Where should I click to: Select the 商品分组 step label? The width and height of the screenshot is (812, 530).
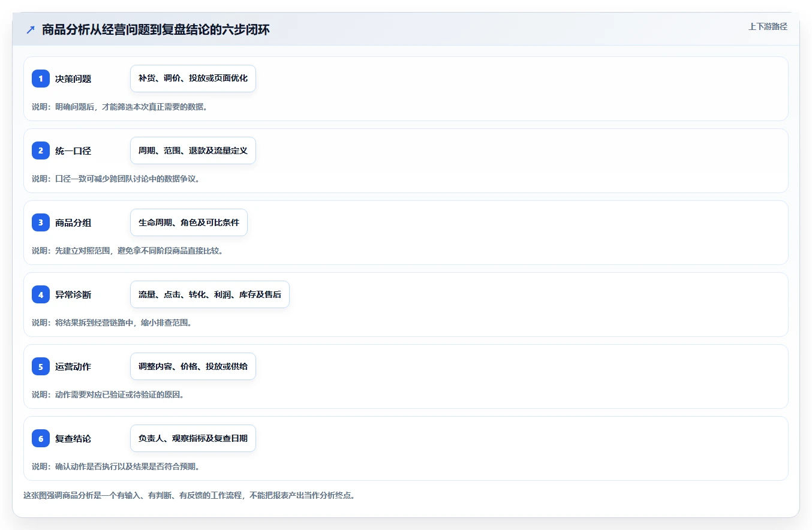point(73,222)
